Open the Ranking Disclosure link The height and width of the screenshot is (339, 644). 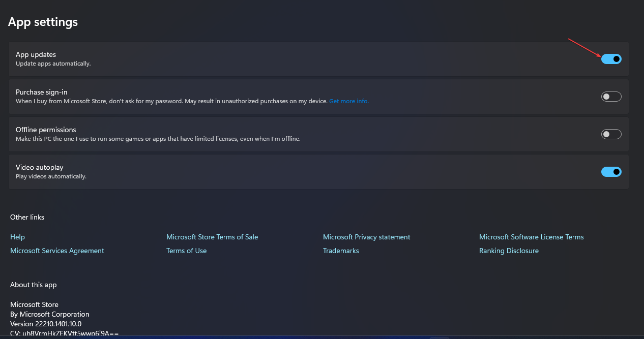click(x=509, y=251)
